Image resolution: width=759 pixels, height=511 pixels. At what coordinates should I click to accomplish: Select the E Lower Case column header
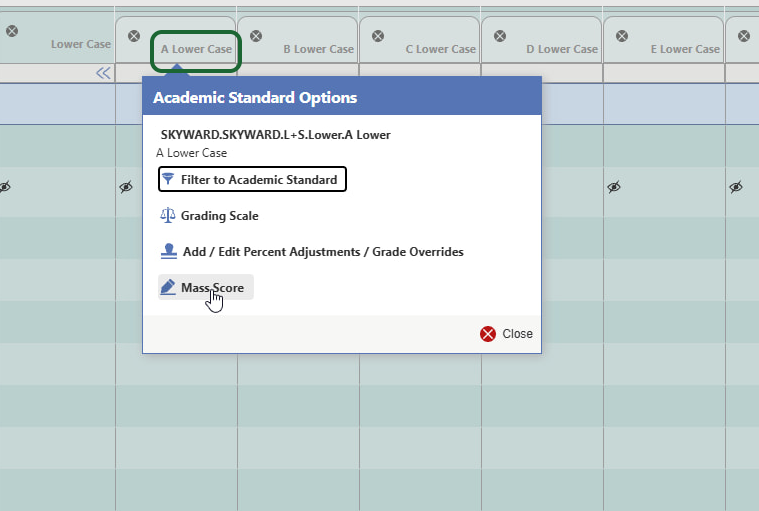(685, 49)
